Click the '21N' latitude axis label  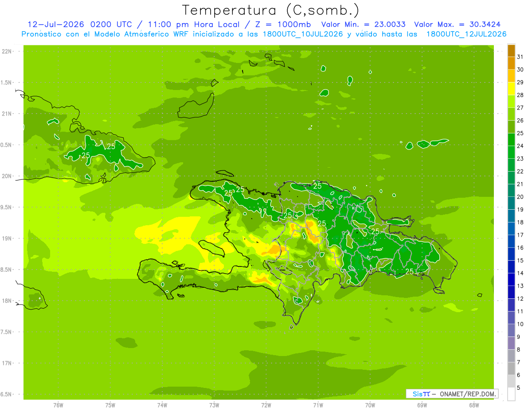(7, 114)
